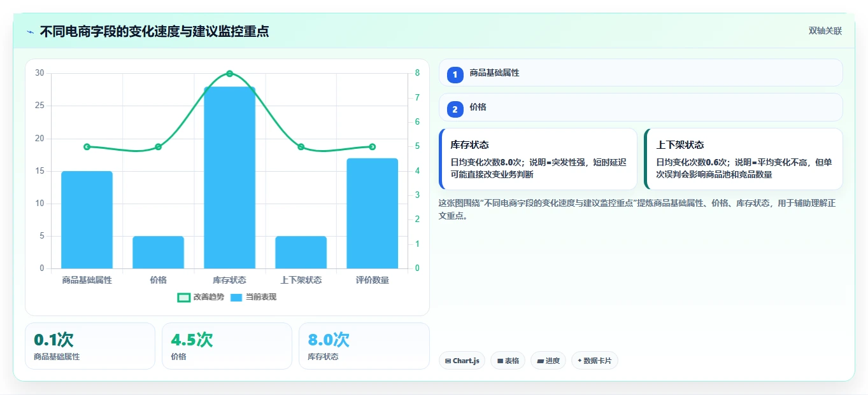Toggle the 当前表现 legend item
The image size is (868, 395).
253,297
